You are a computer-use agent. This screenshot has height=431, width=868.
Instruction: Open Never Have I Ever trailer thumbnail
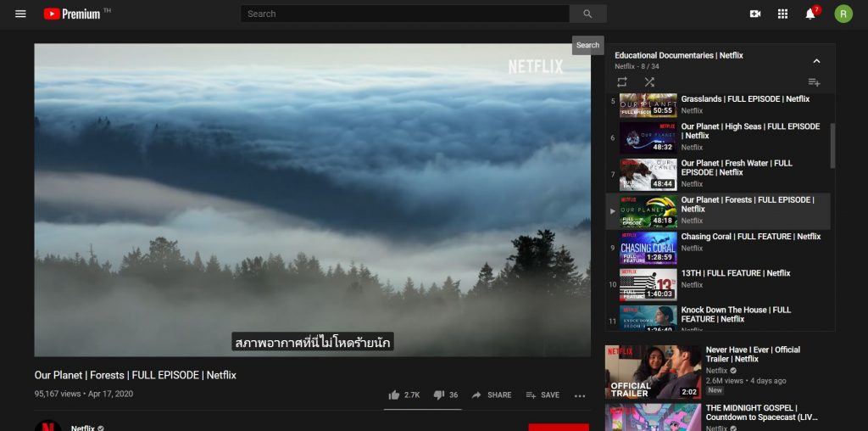click(654, 372)
